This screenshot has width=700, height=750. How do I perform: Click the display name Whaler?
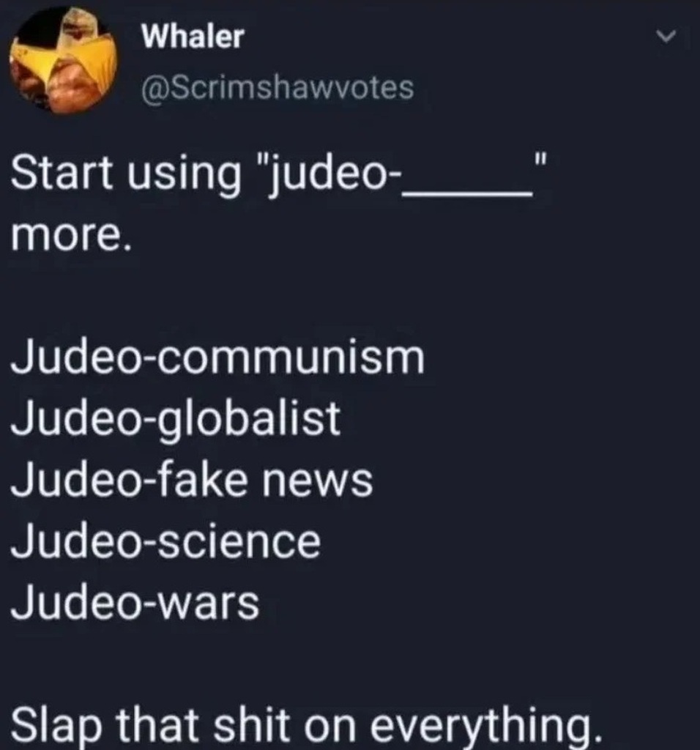point(193,37)
